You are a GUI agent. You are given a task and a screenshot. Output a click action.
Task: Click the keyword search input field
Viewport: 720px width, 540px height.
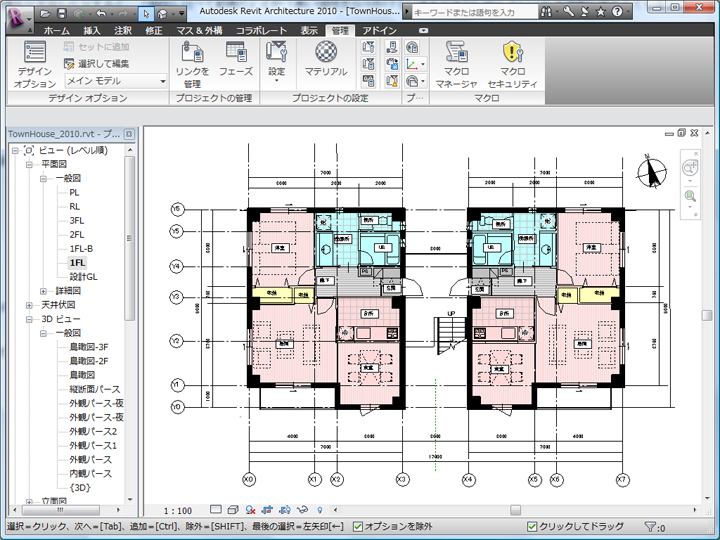coord(475,12)
